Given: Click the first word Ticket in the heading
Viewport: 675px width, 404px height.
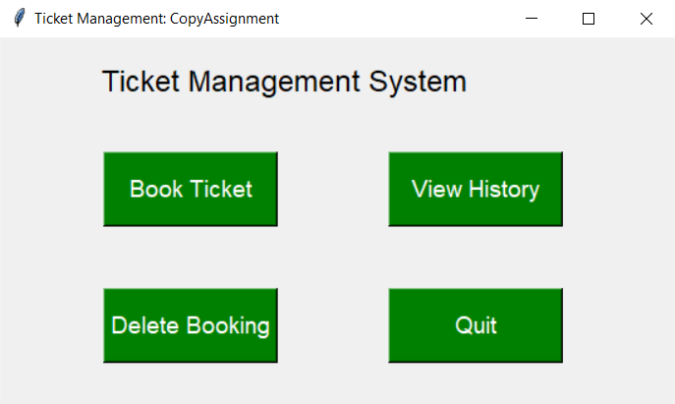Looking at the screenshot, I should 141,81.
